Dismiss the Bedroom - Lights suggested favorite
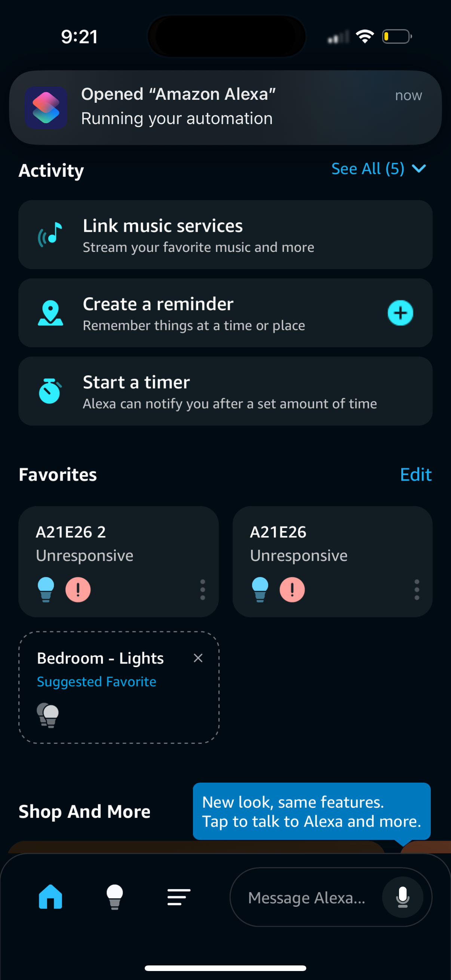 coord(198,658)
